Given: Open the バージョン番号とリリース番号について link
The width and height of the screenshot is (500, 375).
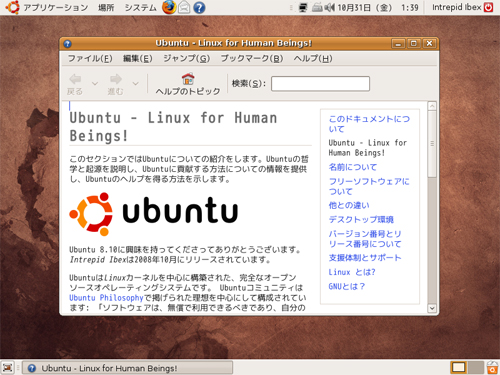Looking at the screenshot, I should click(365, 239).
